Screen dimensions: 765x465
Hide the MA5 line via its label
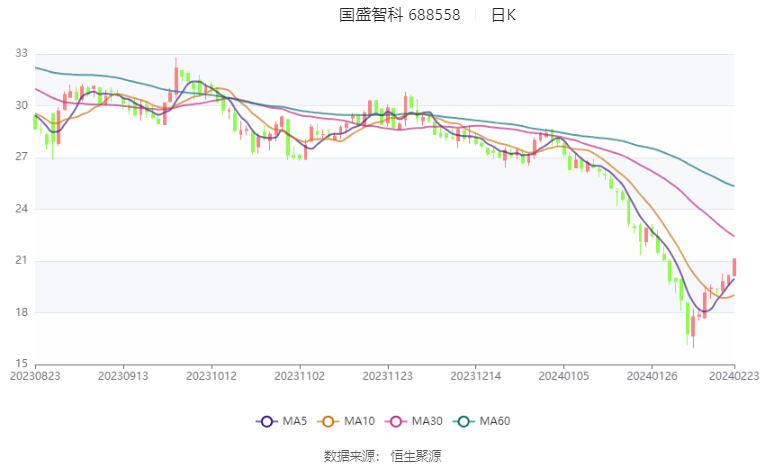(x=295, y=421)
